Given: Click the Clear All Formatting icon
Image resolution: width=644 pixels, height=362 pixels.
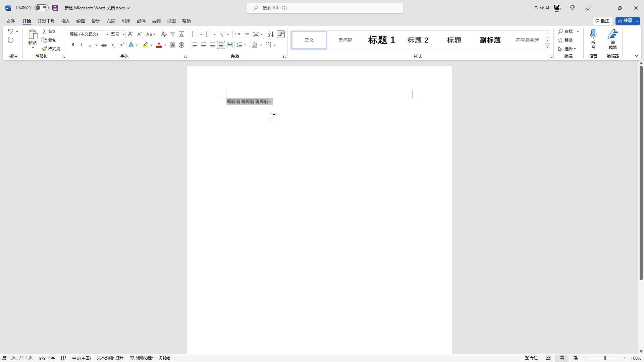Looking at the screenshot, I should coord(164,34).
